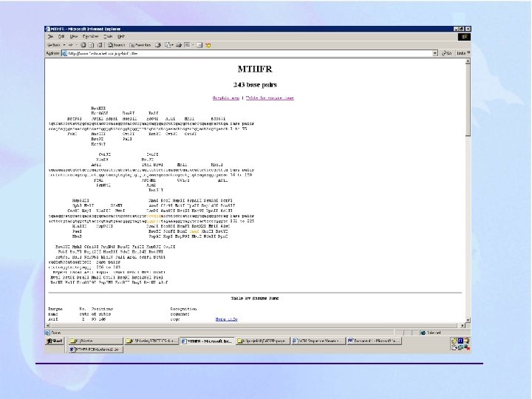The height and width of the screenshot is (399, 532).
Task: Switch to MTHFR Internet Explorer taskbar button
Action: (207, 341)
